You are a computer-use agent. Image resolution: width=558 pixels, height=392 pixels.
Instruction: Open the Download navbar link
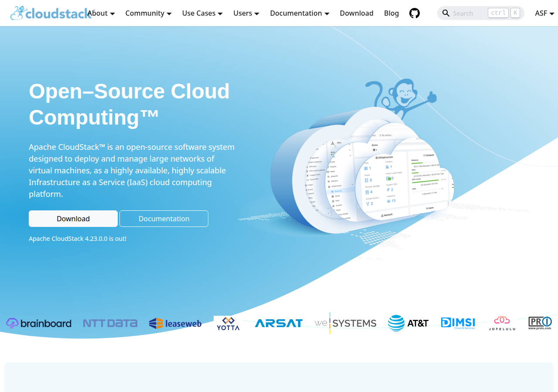click(x=357, y=13)
